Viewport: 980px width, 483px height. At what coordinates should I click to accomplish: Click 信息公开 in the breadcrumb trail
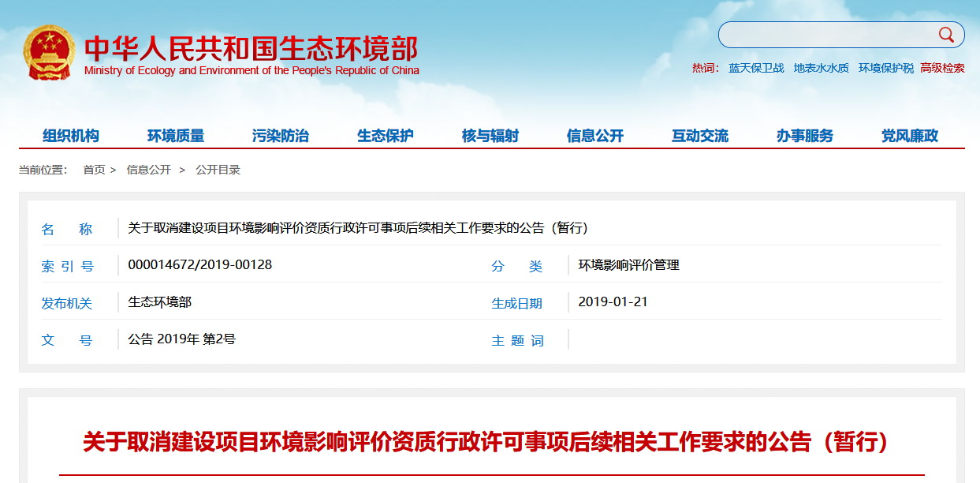pyautogui.click(x=148, y=170)
